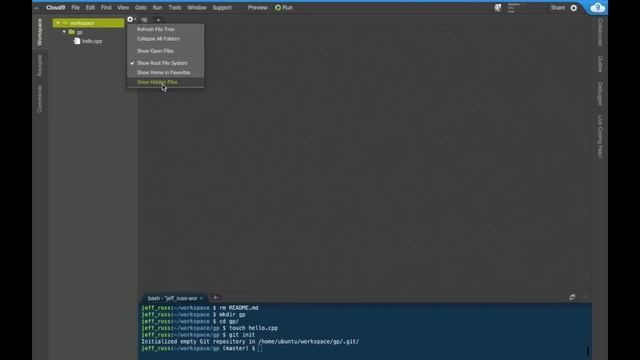
Task: Switch to the bash terminal tab
Action: pyautogui.click(x=172, y=298)
